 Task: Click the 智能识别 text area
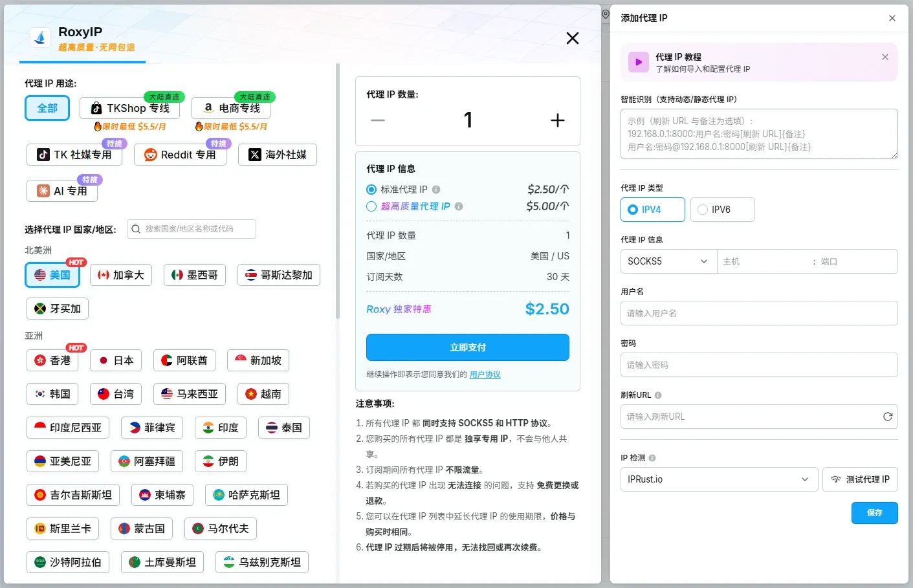tap(759, 134)
